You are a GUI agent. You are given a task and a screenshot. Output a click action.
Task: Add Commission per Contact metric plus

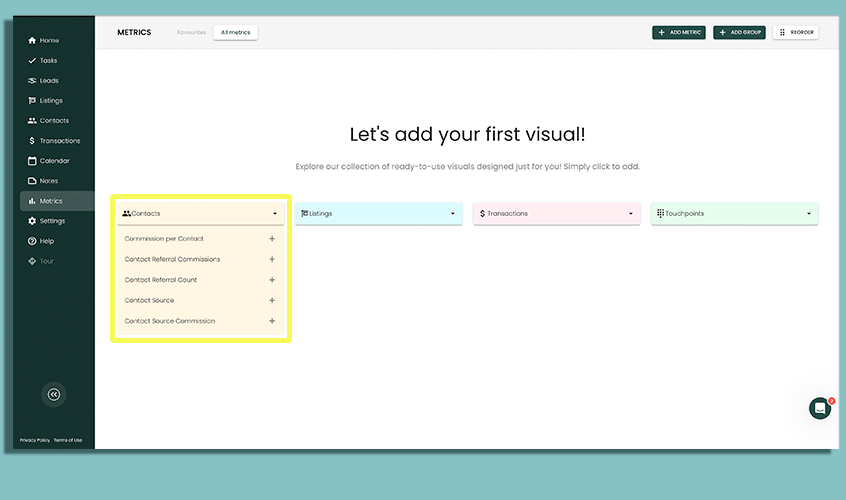272,239
